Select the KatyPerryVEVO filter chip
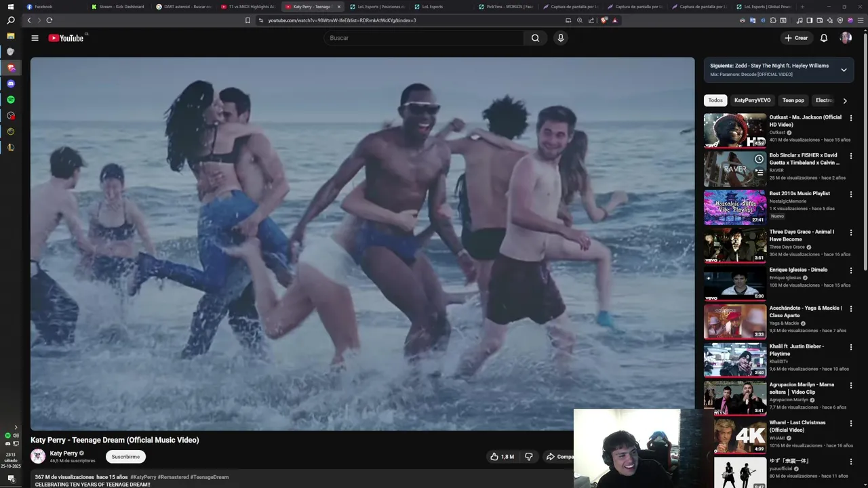The image size is (868, 488). tap(752, 100)
